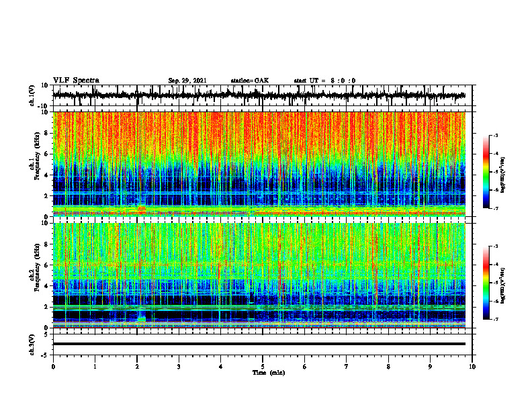Click the date text "Sep. 29, 2021"
Screen dimensions: 532x411
coord(187,81)
